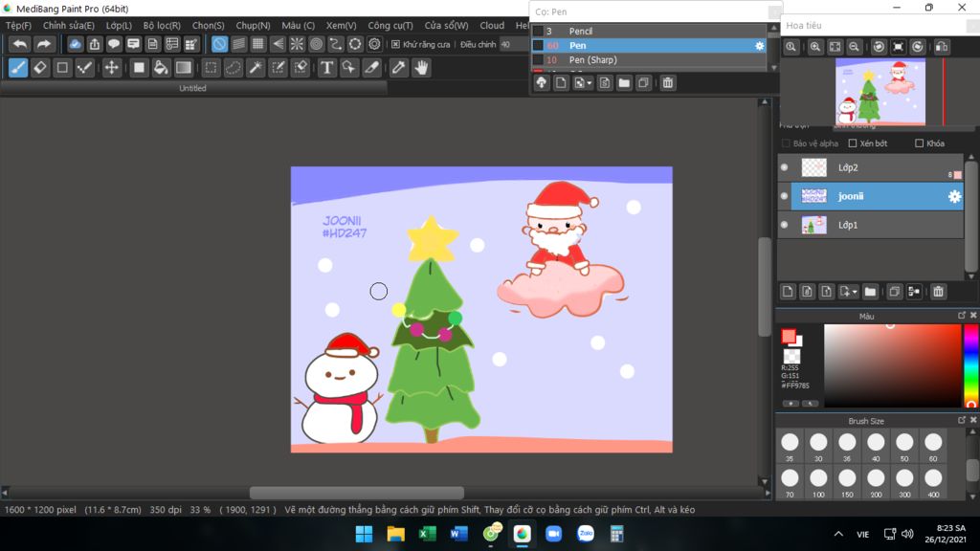Pick a color in the saturation square

click(x=893, y=365)
